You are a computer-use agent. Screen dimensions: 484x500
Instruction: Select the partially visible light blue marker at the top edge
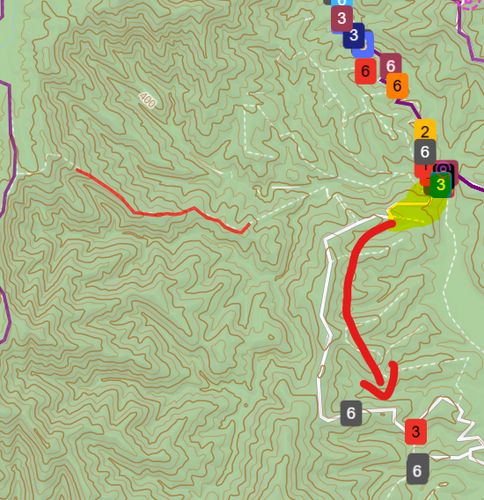[342, 3]
